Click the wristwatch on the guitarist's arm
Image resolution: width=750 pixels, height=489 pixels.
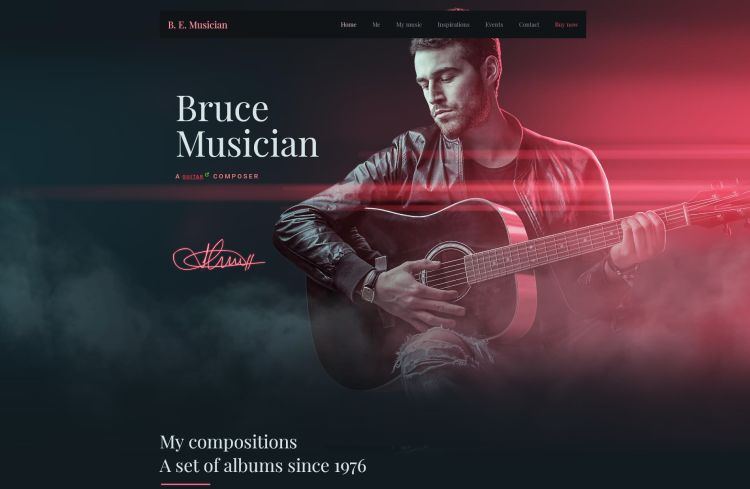tap(369, 286)
